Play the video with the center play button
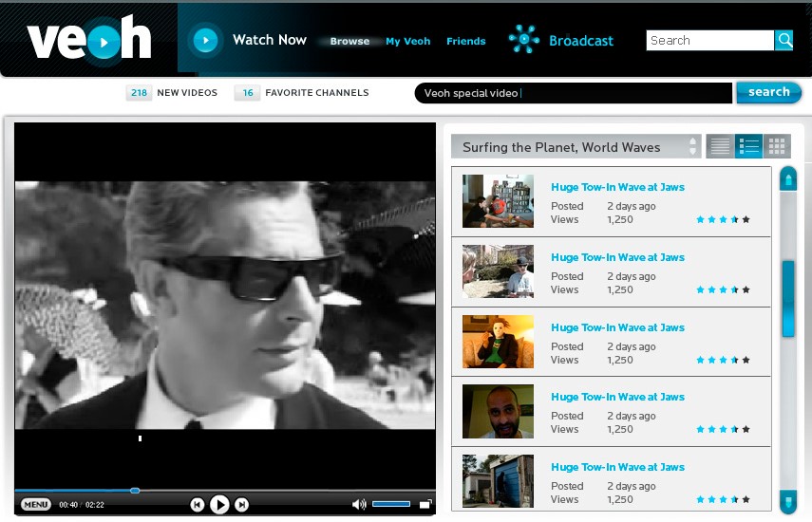Screen dimensions: 812x522 pyautogui.click(x=219, y=505)
